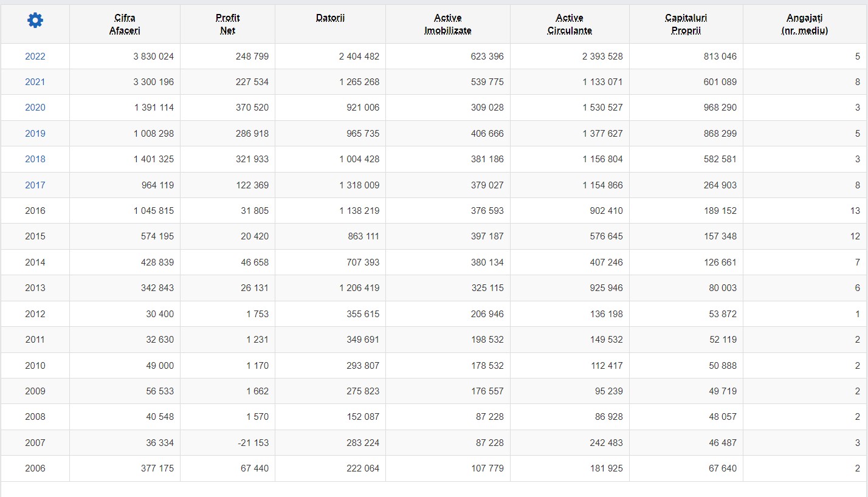Click the negative profit -21 153
The image size is (868, 497).
tap(253, 443)
